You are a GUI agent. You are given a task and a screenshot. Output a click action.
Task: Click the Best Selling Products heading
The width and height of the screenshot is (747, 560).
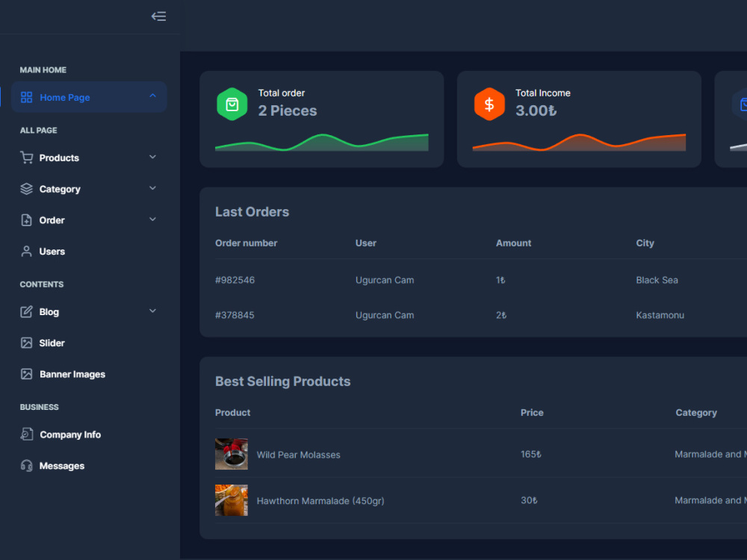pyautogui.click(x=282, y=381)
